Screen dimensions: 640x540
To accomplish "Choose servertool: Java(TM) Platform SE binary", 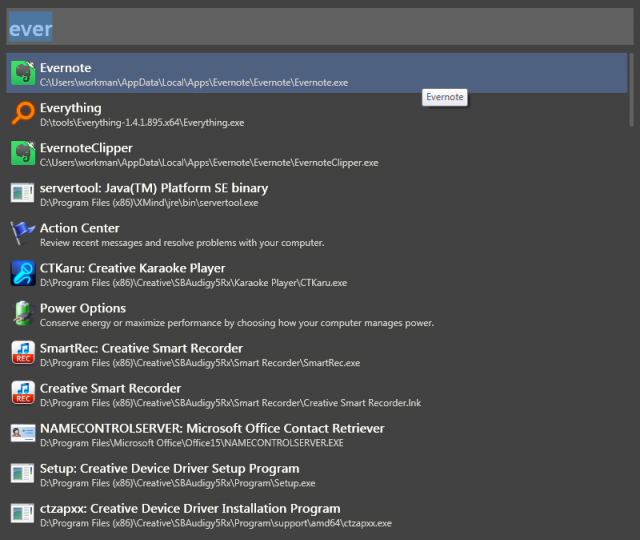I will [153, 188].
